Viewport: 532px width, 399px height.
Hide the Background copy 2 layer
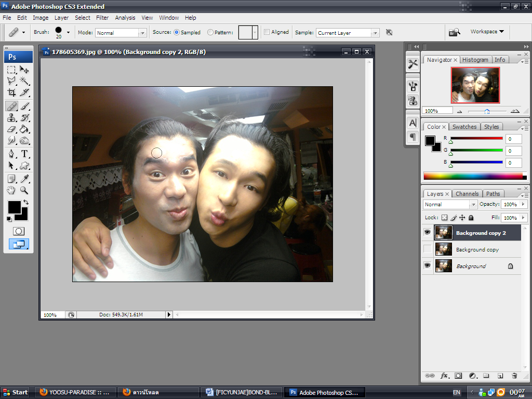427,233
